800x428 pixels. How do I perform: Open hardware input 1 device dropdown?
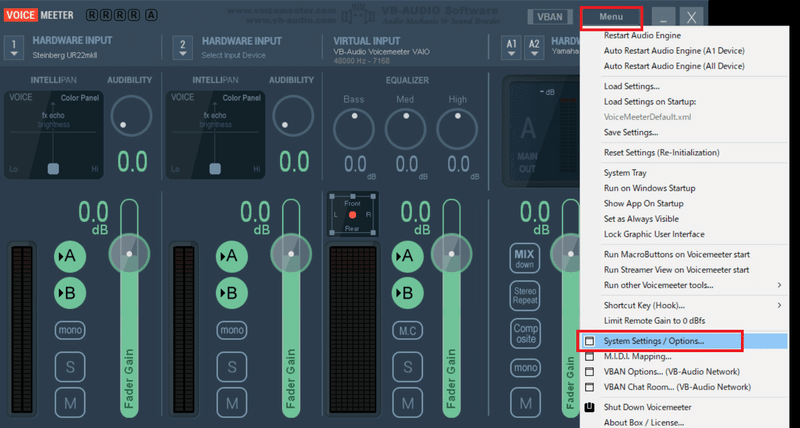tap(14, 48)
